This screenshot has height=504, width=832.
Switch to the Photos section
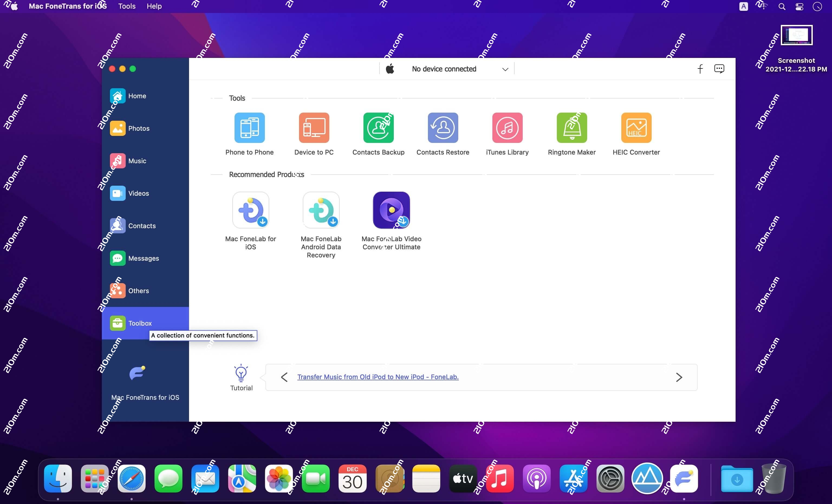(139, 128)
